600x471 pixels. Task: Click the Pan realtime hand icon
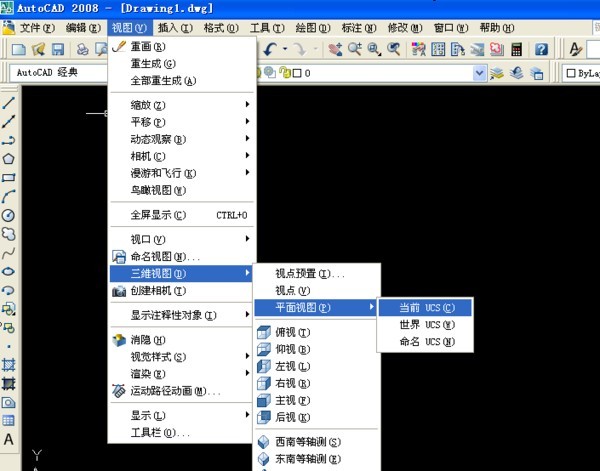335,49
